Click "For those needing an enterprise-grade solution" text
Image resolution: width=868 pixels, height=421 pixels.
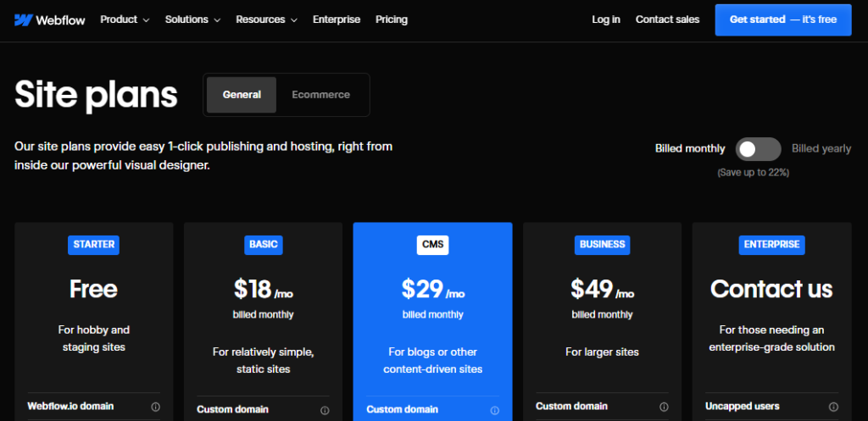pyautogui.click(x=771, y=339)
